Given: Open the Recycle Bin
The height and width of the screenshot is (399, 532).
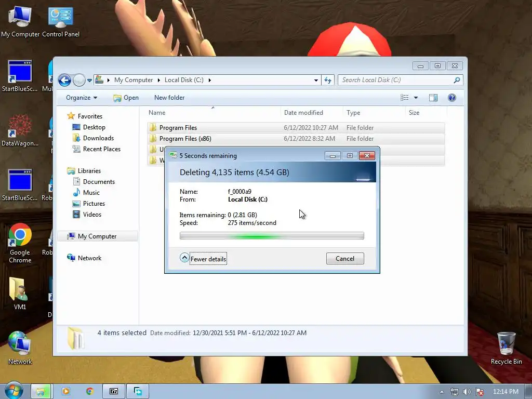Looking at the screenshot, I should pos(506,348).
